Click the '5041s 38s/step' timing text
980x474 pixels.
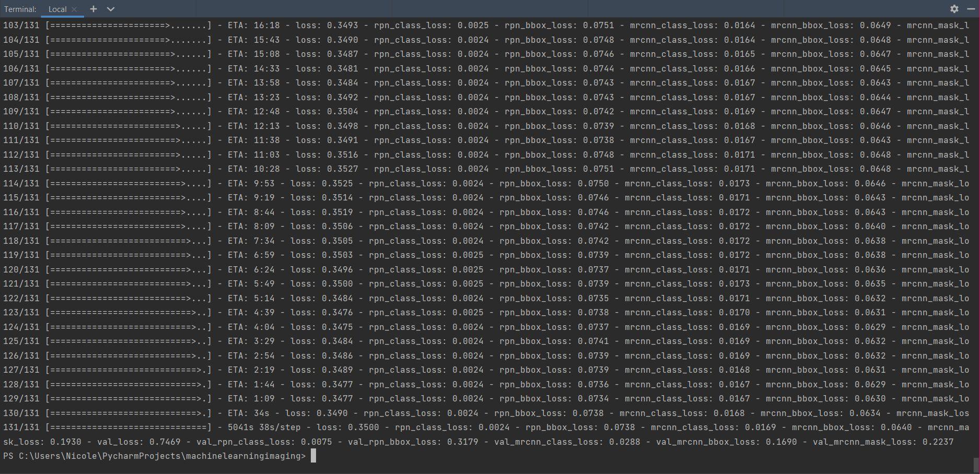point(264,427)
